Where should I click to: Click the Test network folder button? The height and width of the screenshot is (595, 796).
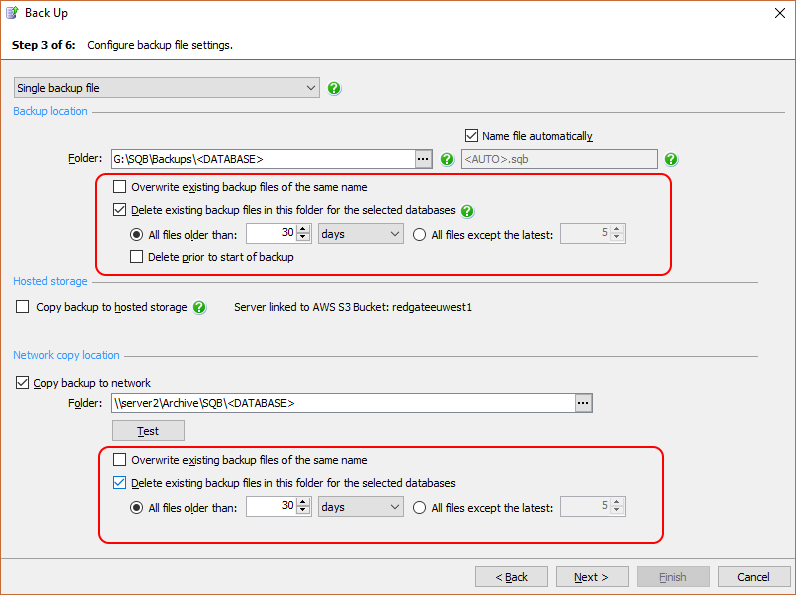tap(148, 431)
